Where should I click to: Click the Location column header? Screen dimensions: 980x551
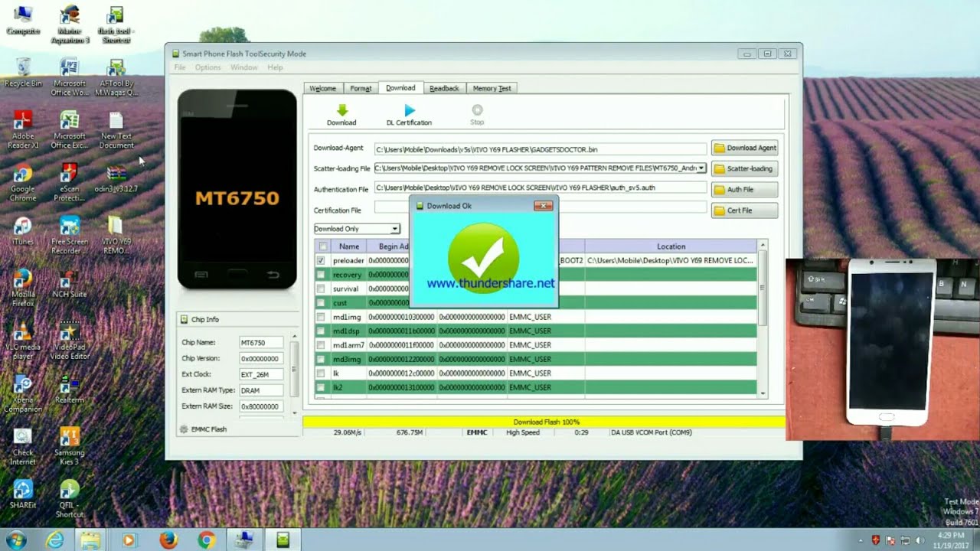[x=671, y=246]
